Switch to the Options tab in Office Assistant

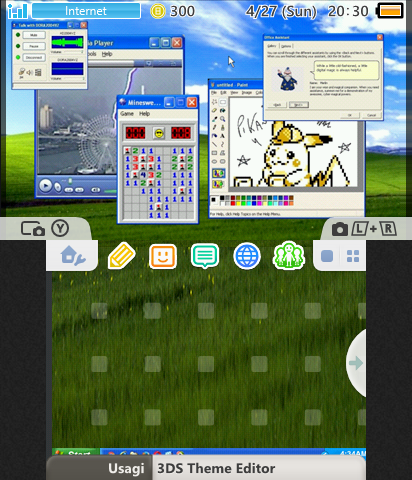click(286, 46)
